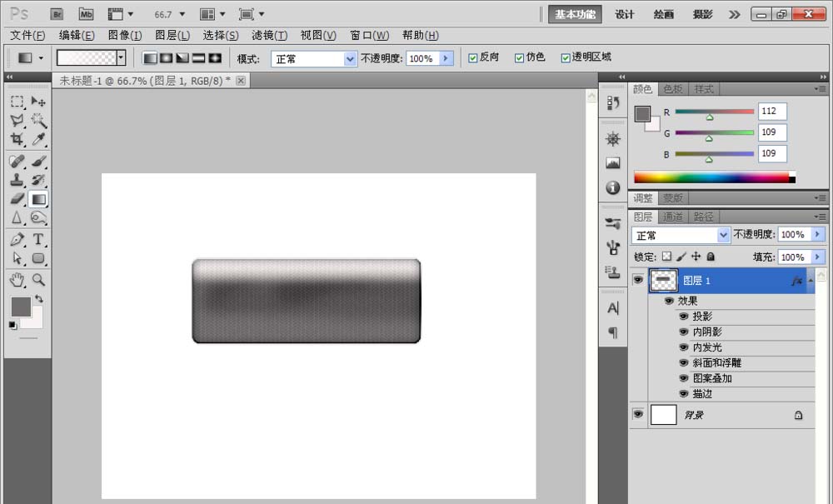Click the 基本功能 workspace button
The image size is (833, 504).
[x=575, y=14]
